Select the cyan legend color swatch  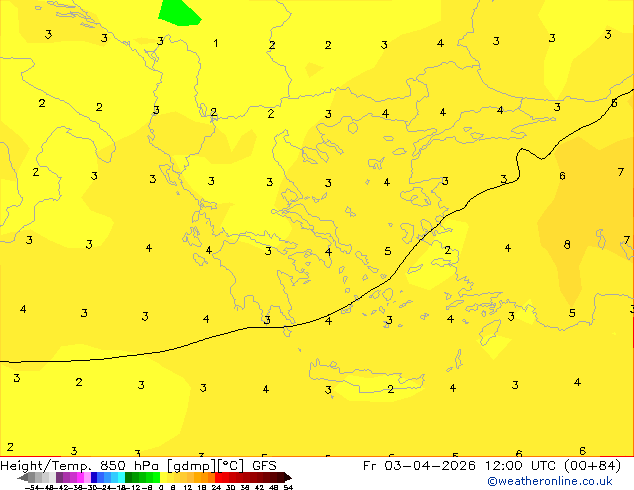tap(121, 477)
